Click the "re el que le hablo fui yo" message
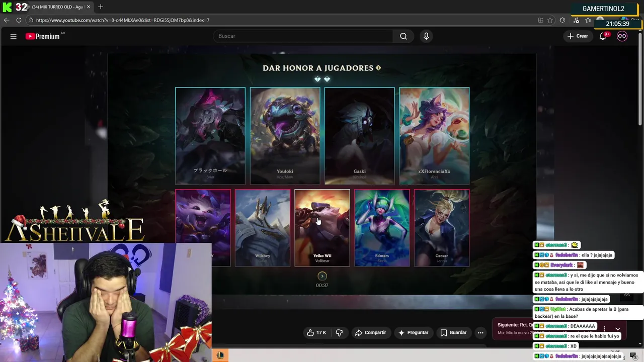Viewport: 644px width, 362px height. click(578, 336)
